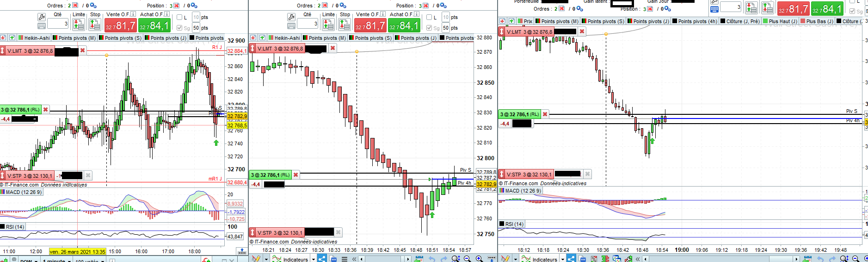Viewport: 868px width, 262px height.
Task: Click red down-arrow icon in right chart legend
Action: tap(502, 21)
